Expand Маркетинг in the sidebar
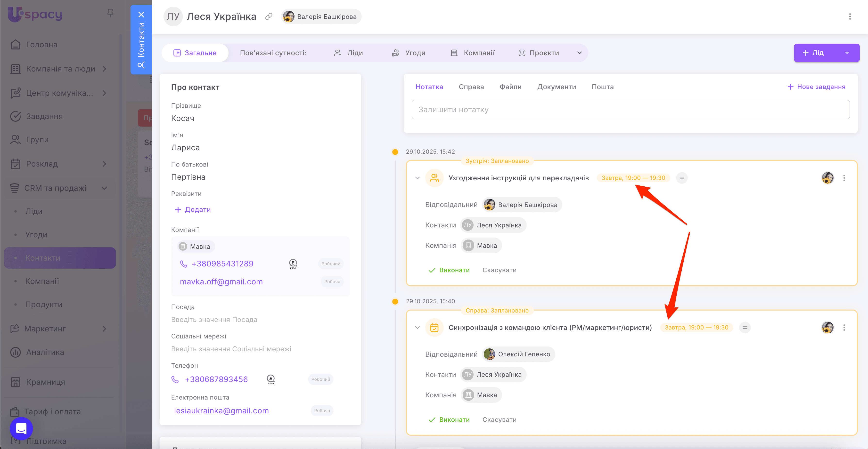This screenshot has width=868, height=449. pyautogui.click(x=105, y=329)
